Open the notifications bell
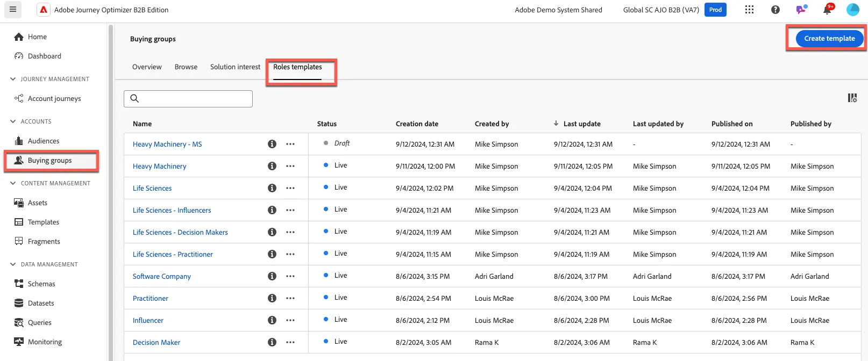This screenshot has height=361, width=868. [x=828, y=10]
